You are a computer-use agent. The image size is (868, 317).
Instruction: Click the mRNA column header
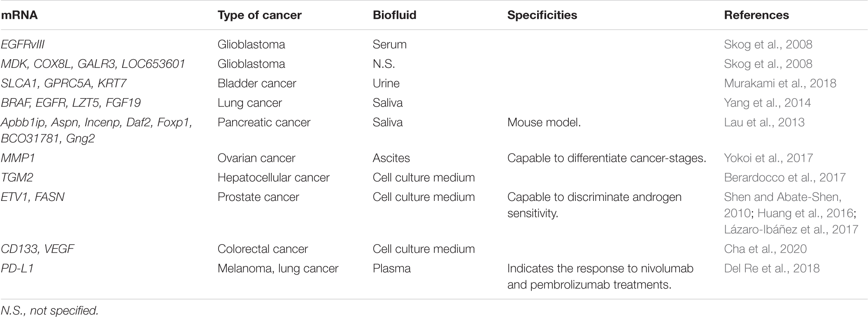(19, 15)
